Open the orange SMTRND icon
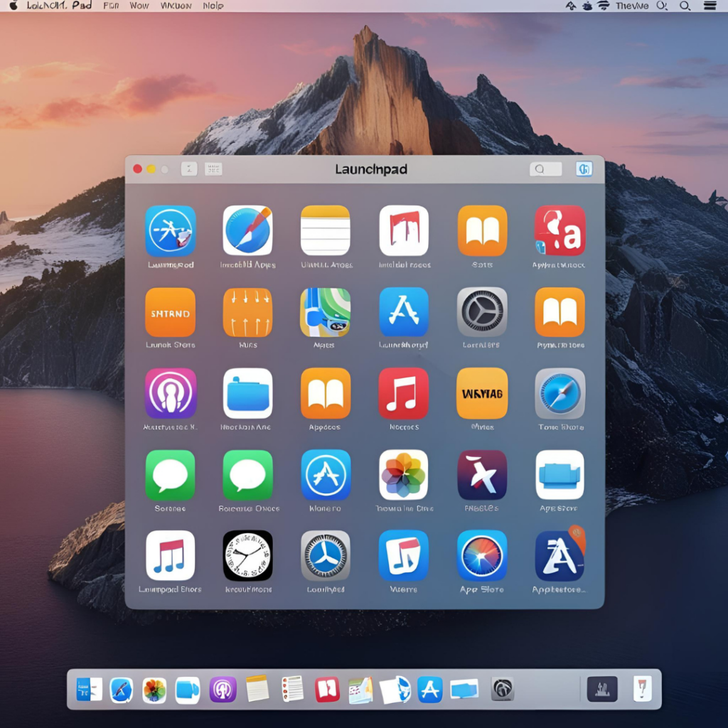 pyautogui.click(x=171, y=313)
